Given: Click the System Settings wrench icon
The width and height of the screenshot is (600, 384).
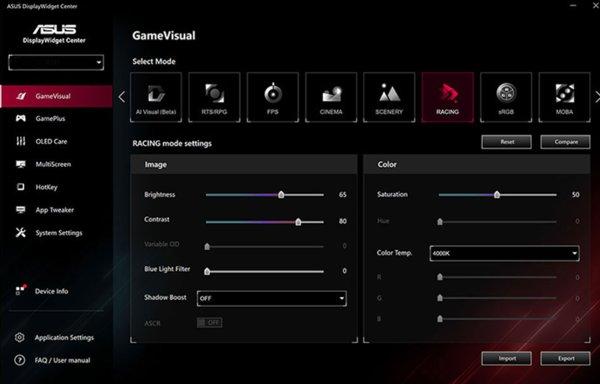Looking at the screenshot, I should pyautogui.click(x=21, y=233).
